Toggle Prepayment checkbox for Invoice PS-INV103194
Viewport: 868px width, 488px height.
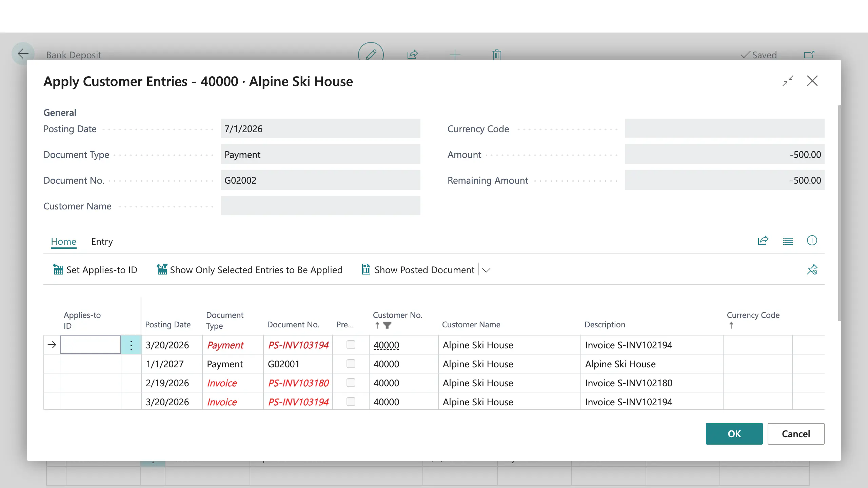click(x=351, y=402)
